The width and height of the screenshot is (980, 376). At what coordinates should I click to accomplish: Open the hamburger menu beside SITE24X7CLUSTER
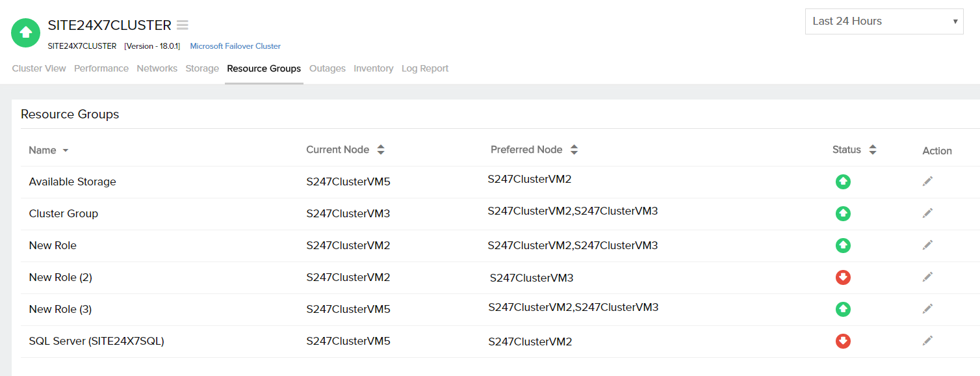[183, 25]
